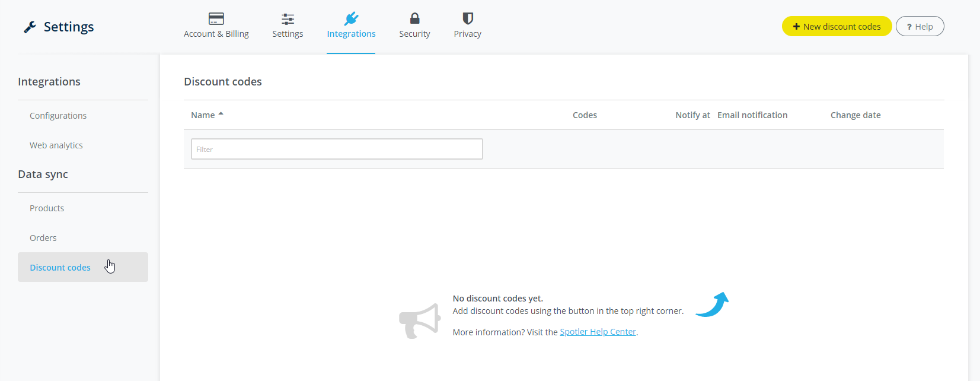Image resolution: width=980 pixels, height=381 pixels.
Task: Click the Integrations plug icon
Action: point(351,18)
